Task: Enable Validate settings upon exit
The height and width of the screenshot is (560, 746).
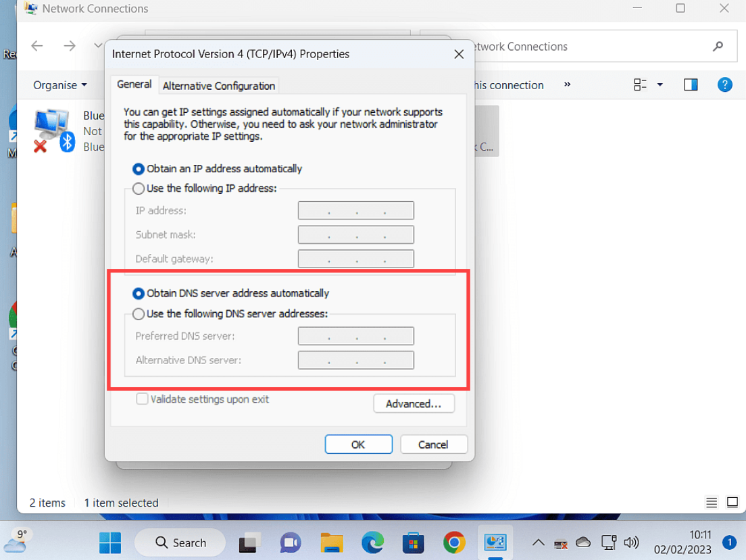Action: (x=142, y=399)
